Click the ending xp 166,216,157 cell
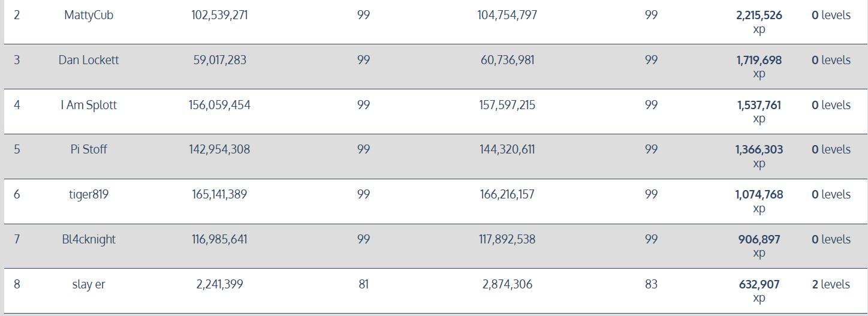This screenshot has height=316, width=868. [507, 194]
